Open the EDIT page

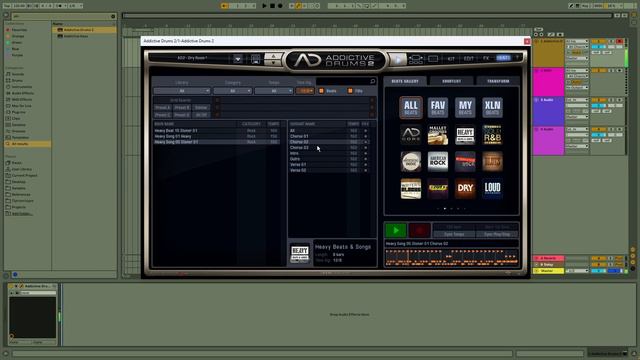(x=469, y=59)
